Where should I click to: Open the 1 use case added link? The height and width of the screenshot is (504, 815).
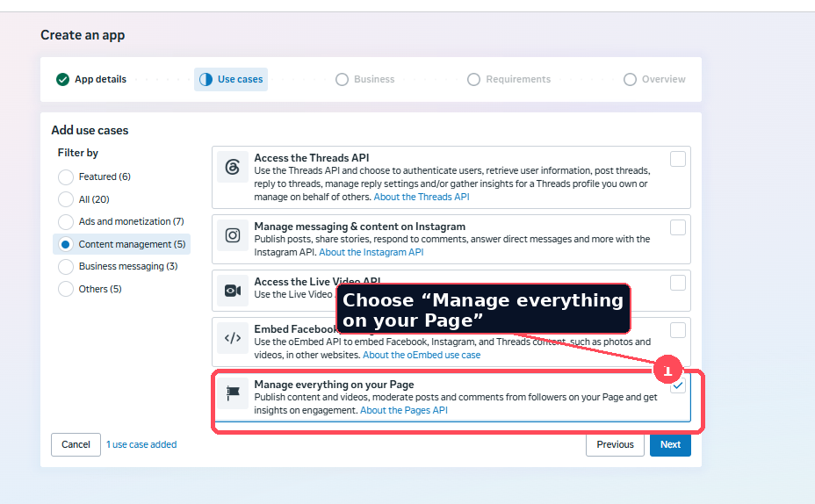coord(141,445)
